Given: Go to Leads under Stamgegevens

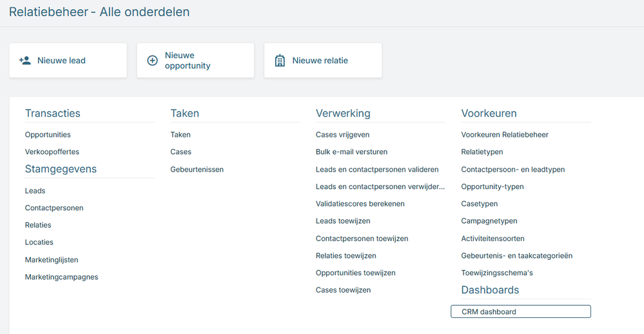Looking at the screenshot, I should (35, 191).
